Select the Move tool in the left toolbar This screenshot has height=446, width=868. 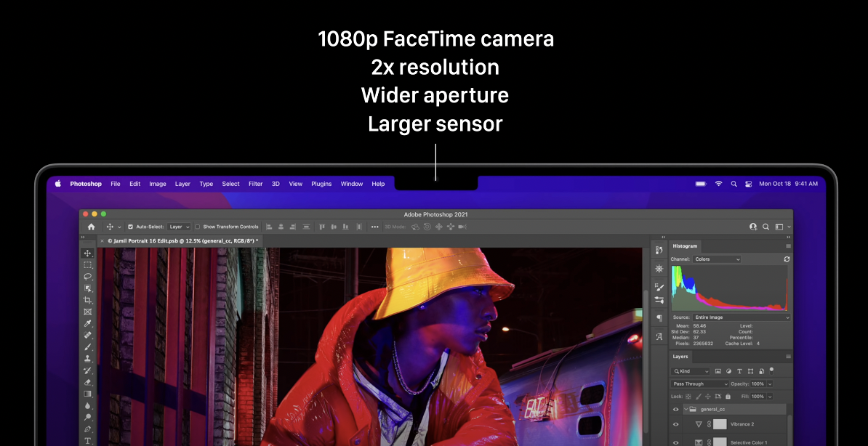click(87, 254)
